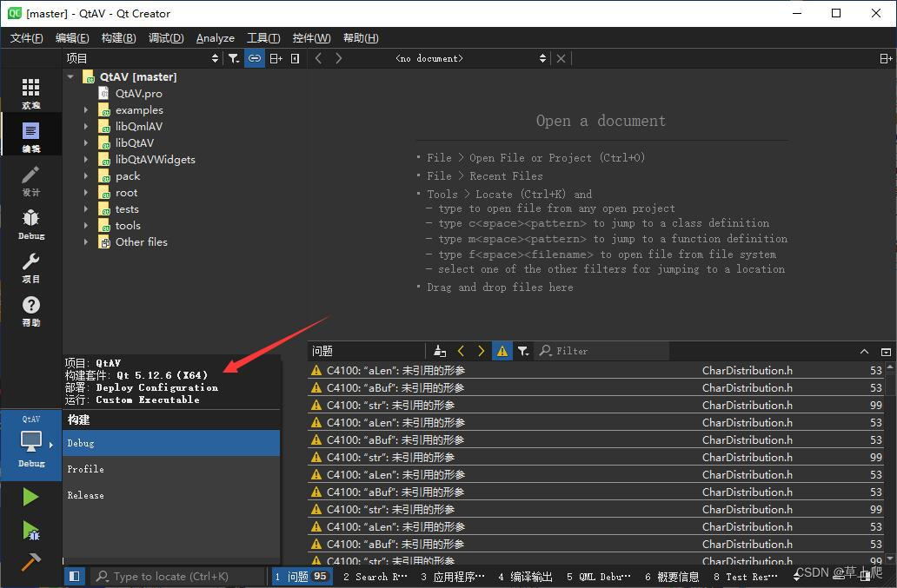This screenshot has width=897, height=588.
Task: Expand the libQmlAV folder
Action: point(86,126)
